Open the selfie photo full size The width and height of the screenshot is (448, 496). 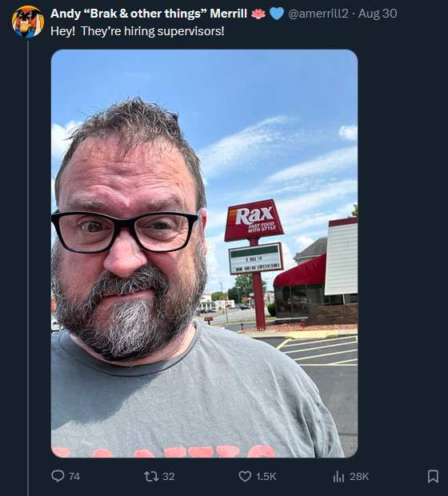coord(204,254)
